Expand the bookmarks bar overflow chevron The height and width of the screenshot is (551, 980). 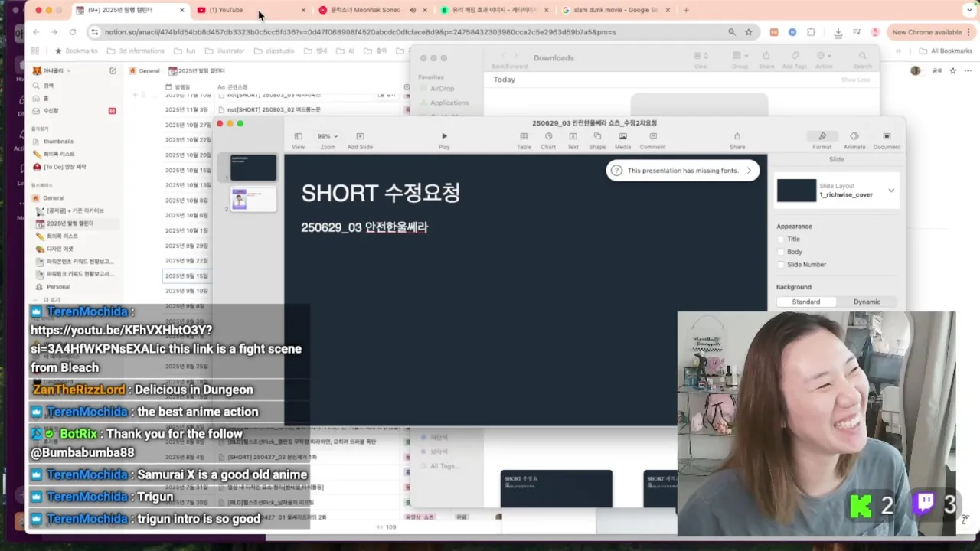click(899, 51)
